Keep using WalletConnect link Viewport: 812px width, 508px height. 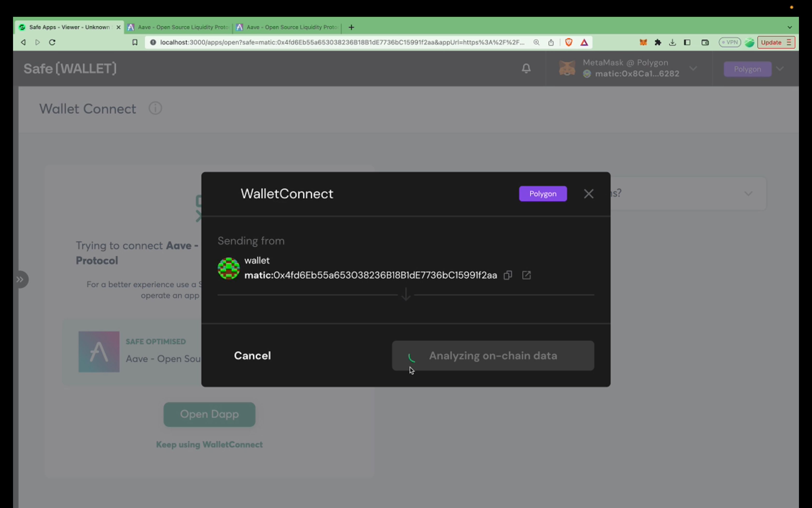point(209,445)
